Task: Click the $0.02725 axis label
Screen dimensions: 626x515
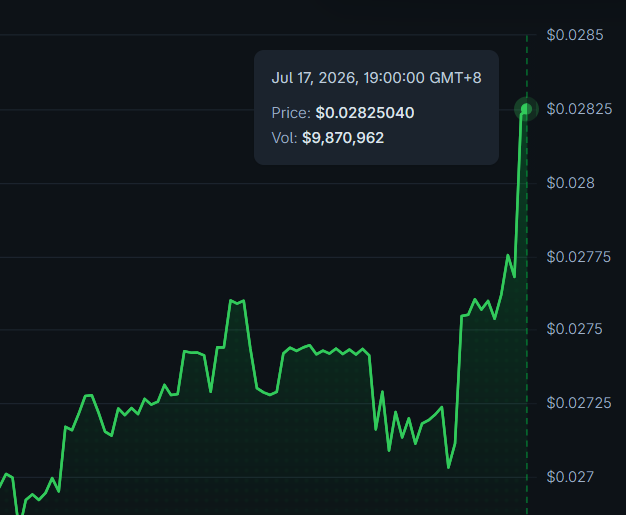Action: click(579, 403)
